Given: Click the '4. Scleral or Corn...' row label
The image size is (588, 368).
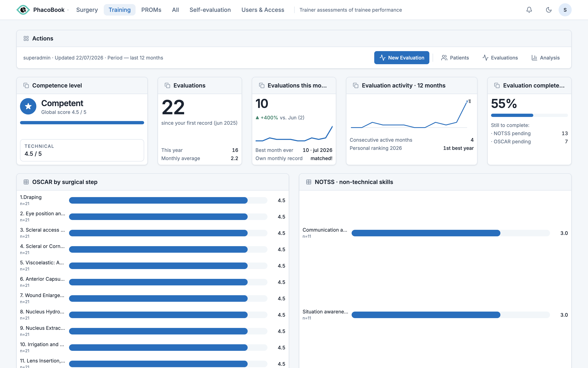Looking at the screenshot, I should (x=42, y=246).
